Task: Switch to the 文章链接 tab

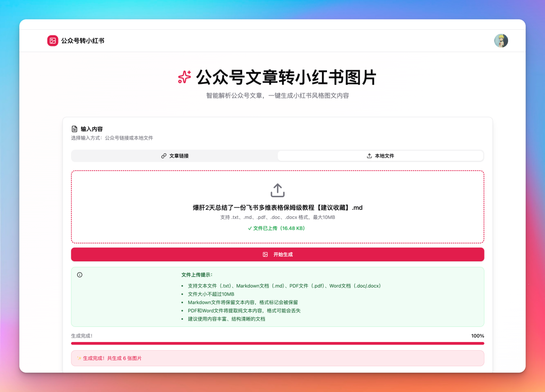Action: (x=175, y=156)
